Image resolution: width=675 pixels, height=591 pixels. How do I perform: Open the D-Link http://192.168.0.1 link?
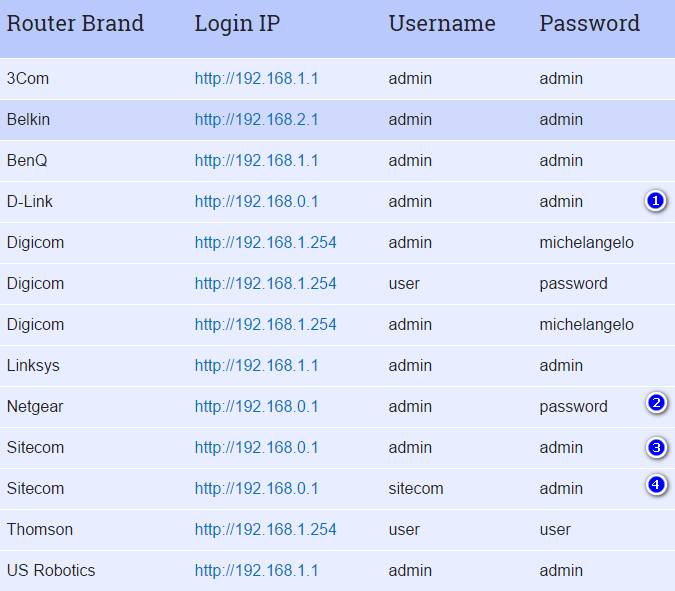[257, 201]
